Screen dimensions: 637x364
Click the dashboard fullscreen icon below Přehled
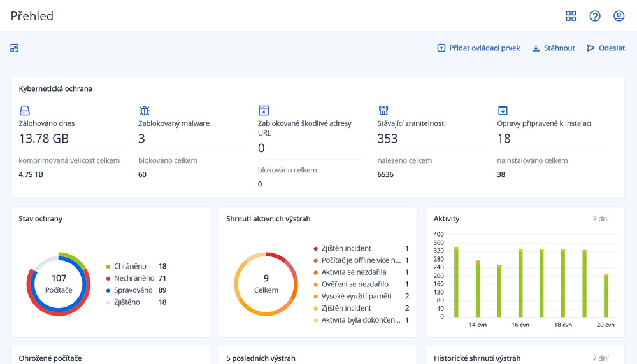tap(15, 48)
